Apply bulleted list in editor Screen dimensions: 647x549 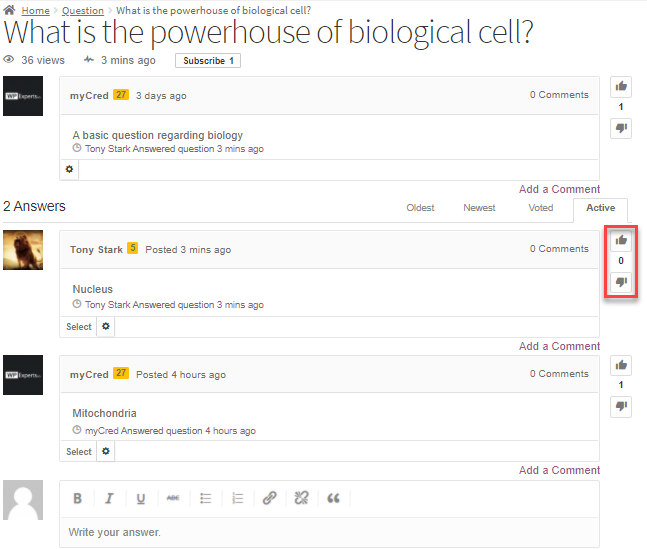tap(205, 498)
